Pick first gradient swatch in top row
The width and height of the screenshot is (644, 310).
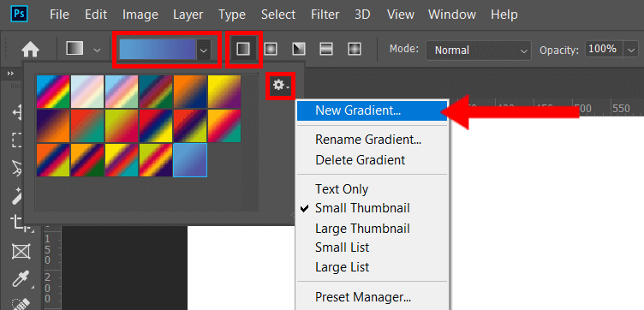[x=53, y=92]
